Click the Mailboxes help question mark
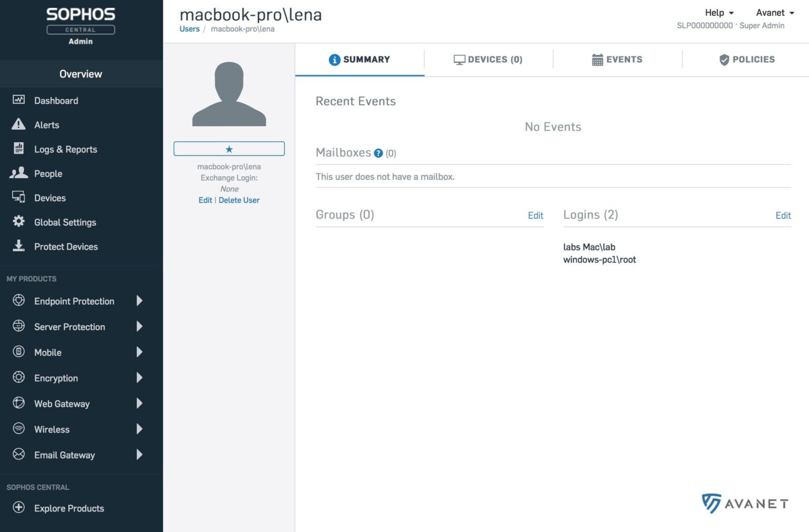The image size is (809, 532). tap(378, 153)
